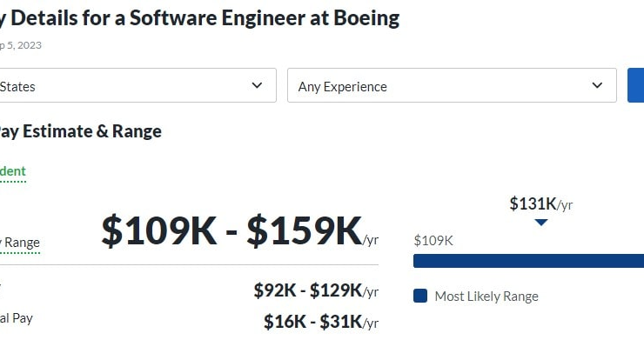Click the chevron arrow on Any Experience
Screen dimensions: 644x340
(597, 85)
